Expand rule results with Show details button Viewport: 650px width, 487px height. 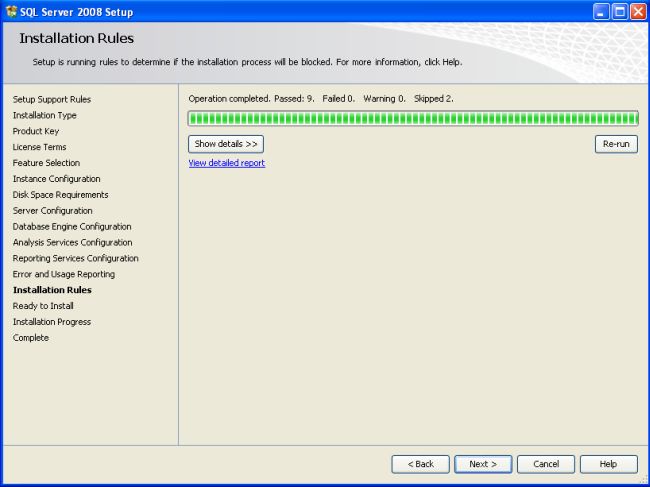(226, 144)
